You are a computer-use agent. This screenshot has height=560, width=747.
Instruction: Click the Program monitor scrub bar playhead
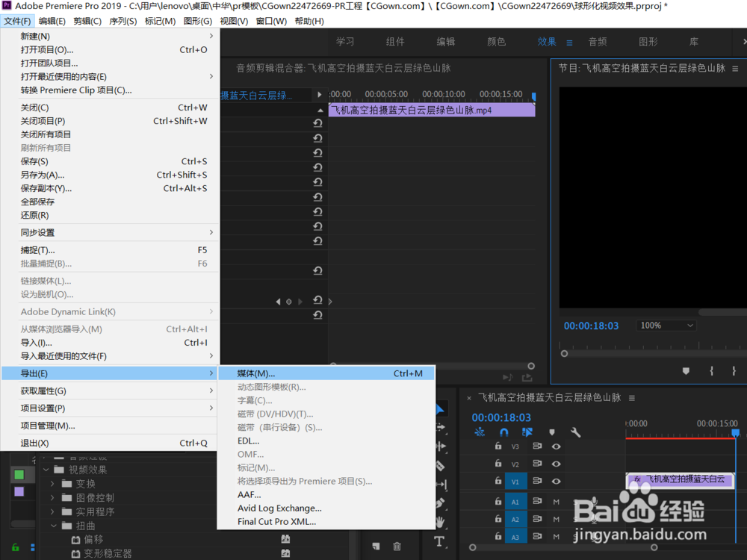[564, 354]
